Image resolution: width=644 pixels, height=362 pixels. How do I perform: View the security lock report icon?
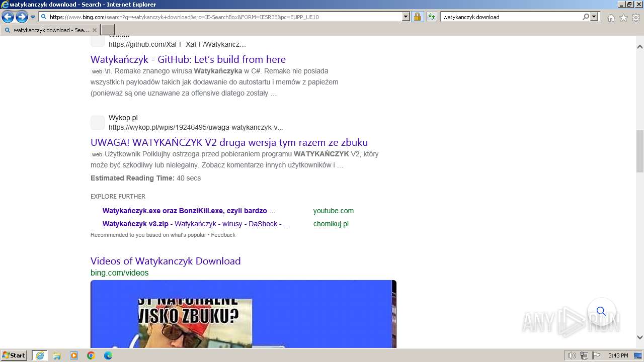coord(417,17)
